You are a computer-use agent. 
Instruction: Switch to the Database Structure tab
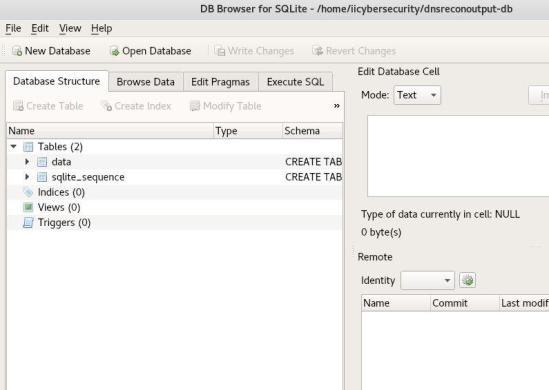coord(57,81)
